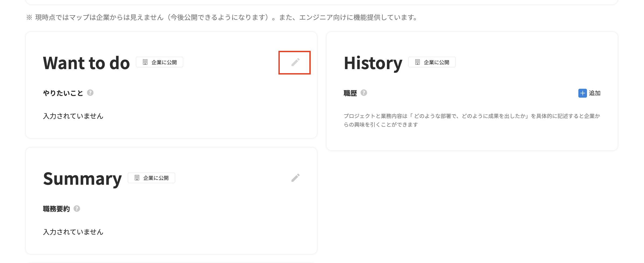Viewport: 644px width, 263px height.
Task: Select the 企業に公開 label beside Want to do
Action: 164,62
